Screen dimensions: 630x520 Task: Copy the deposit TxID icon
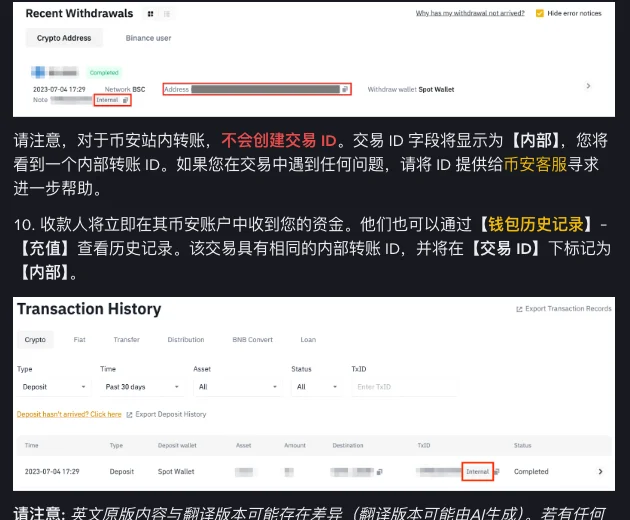tap(497, 472)
